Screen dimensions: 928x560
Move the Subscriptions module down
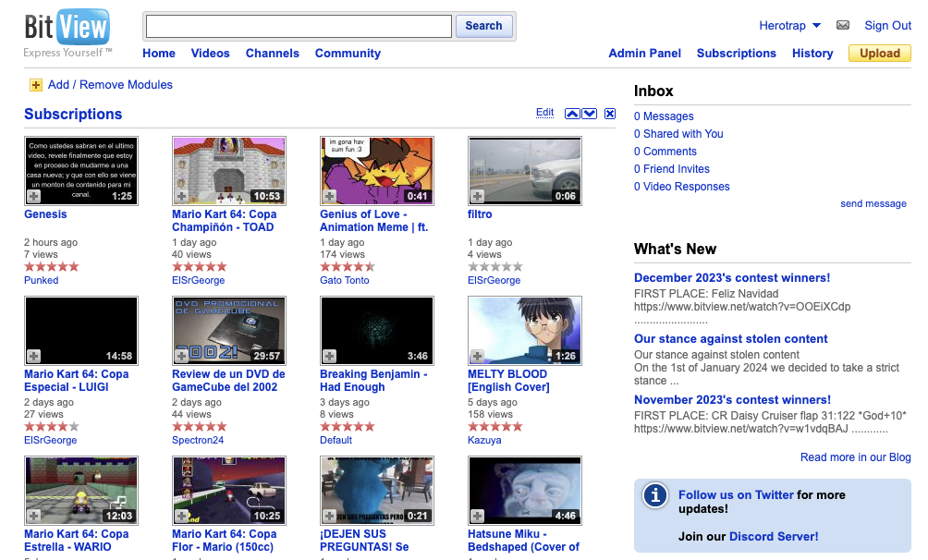[x=589, y=114]
